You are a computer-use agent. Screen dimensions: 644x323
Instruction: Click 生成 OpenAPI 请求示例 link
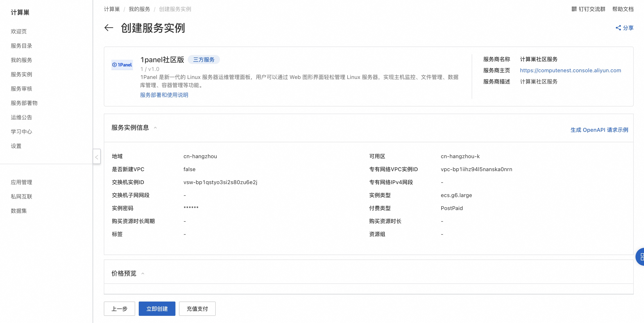tap(599, 130)
